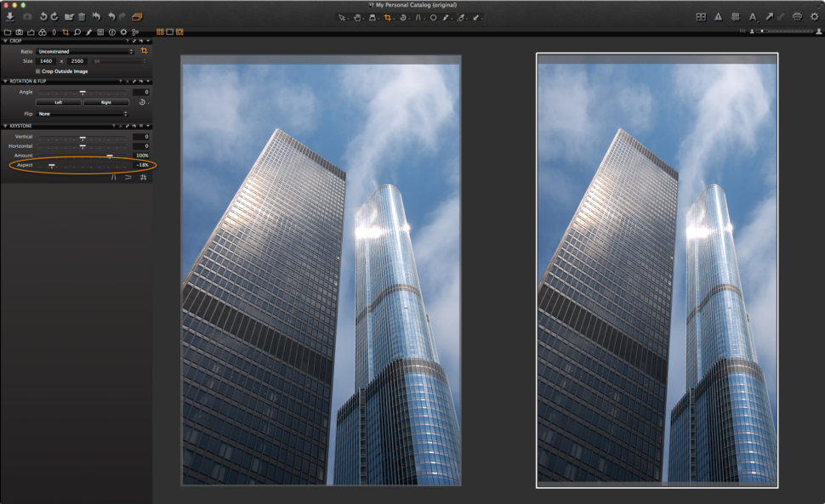Open the crop Ratio dropdown
Image resolution: width=825 pixels, height=504 pixels.
point(85,51)
